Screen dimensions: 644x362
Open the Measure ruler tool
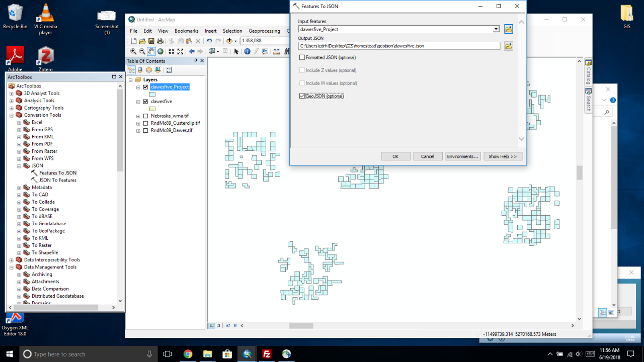tap(276, 51)
